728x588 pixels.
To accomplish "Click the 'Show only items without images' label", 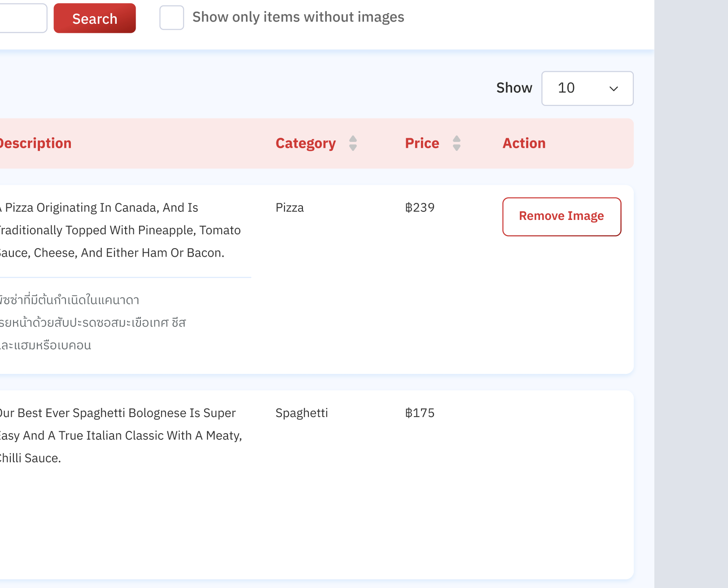I will pyautogui.click(x=298, y=17).
